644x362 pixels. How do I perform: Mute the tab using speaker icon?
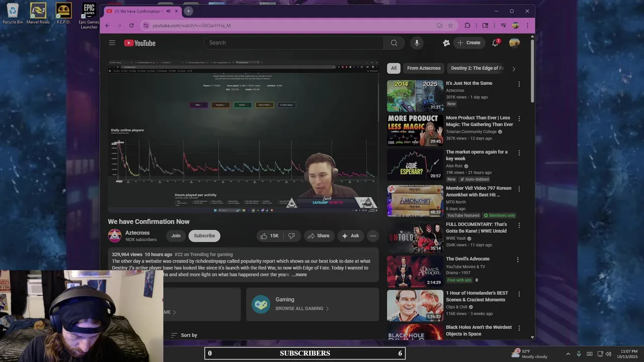coord(169,11)
